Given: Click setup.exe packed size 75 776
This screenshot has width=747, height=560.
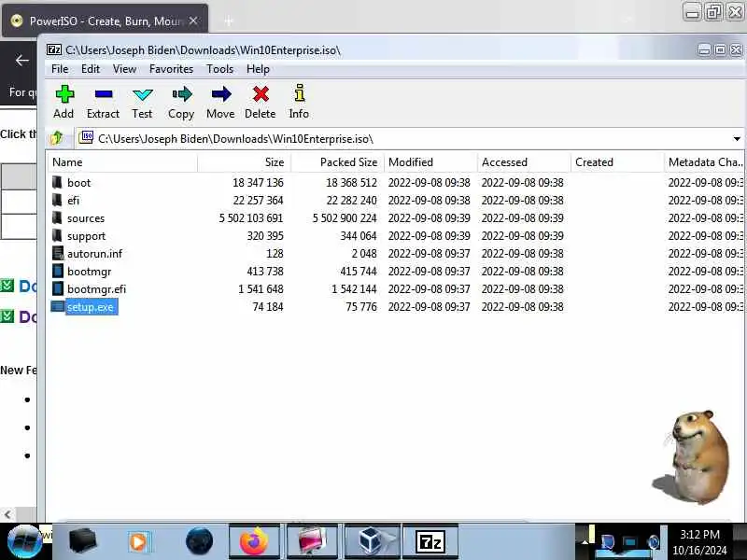Looking at the screenshot, I should 361,307.
